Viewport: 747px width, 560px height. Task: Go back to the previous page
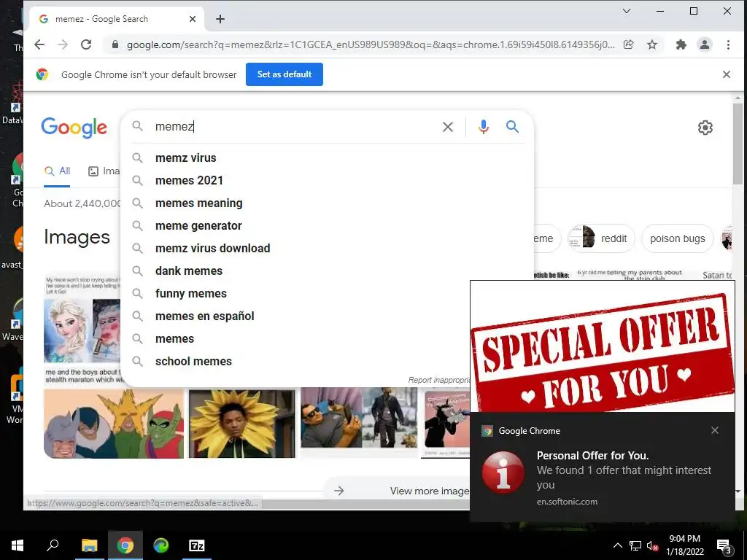point(39,44)
